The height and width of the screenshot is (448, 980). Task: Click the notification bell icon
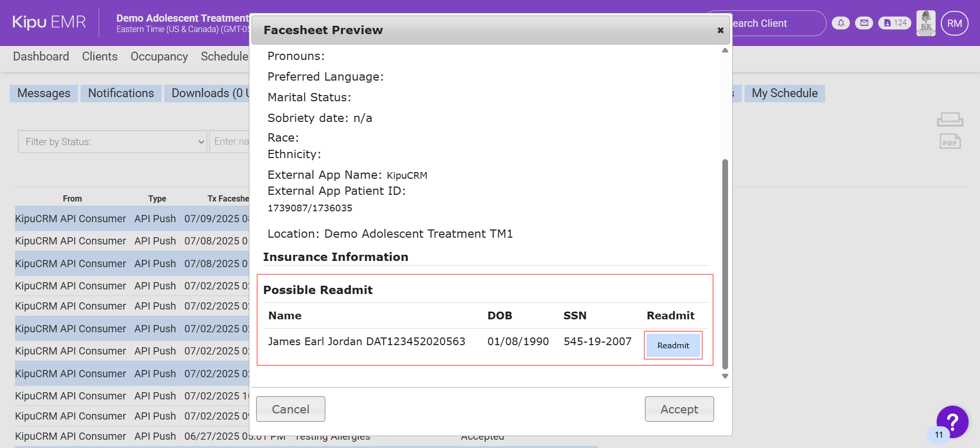pos(841,23)
